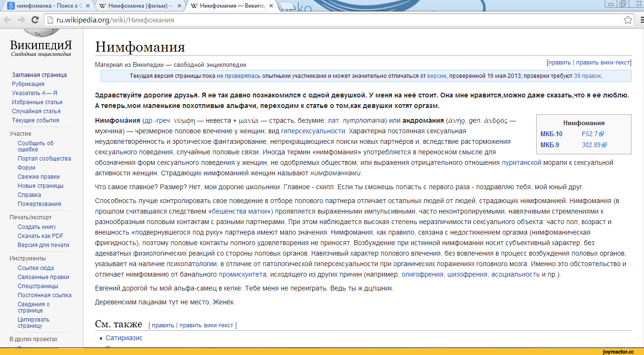644x355 pixels.
Task: Collapse the Инструменты sidebar section
Action: coord(28,258)
